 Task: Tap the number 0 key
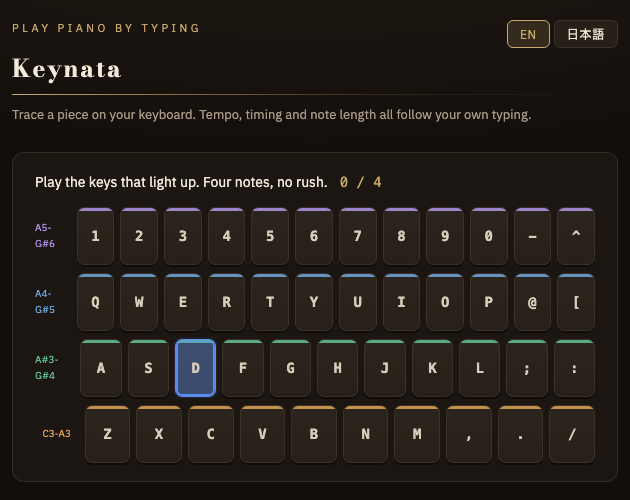click(489, 236)
